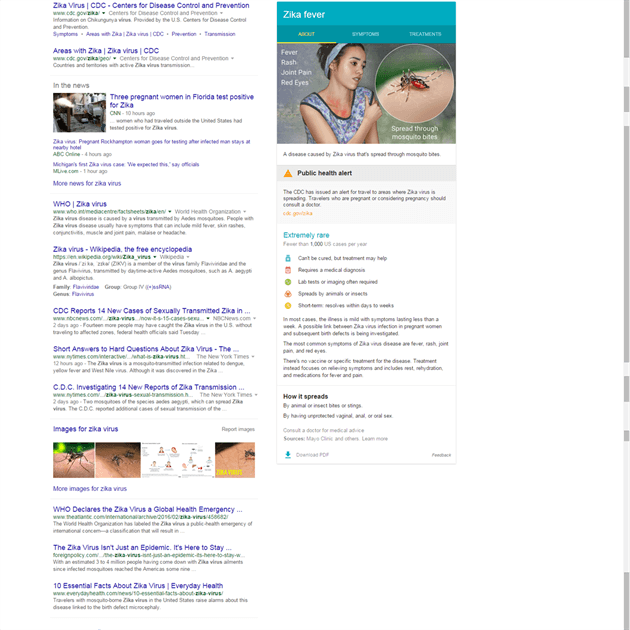Select the About tab in Zika fever panel

(306, 34)
